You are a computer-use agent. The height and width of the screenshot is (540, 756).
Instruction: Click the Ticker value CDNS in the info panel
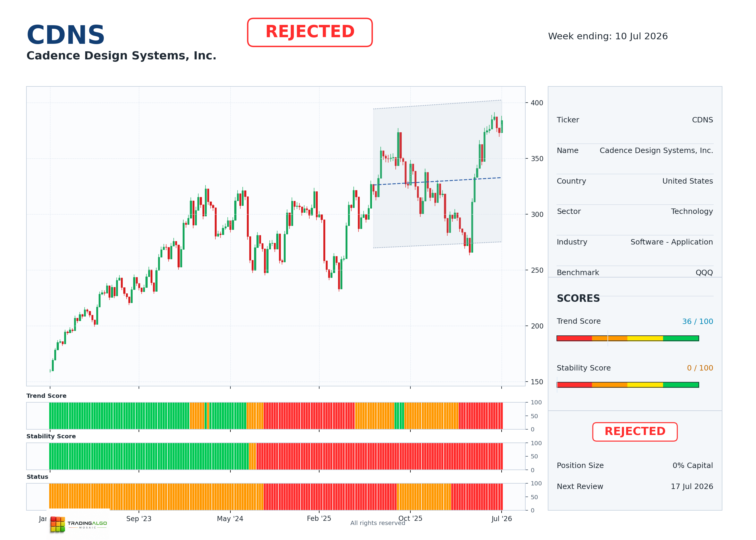pos(702,120)
